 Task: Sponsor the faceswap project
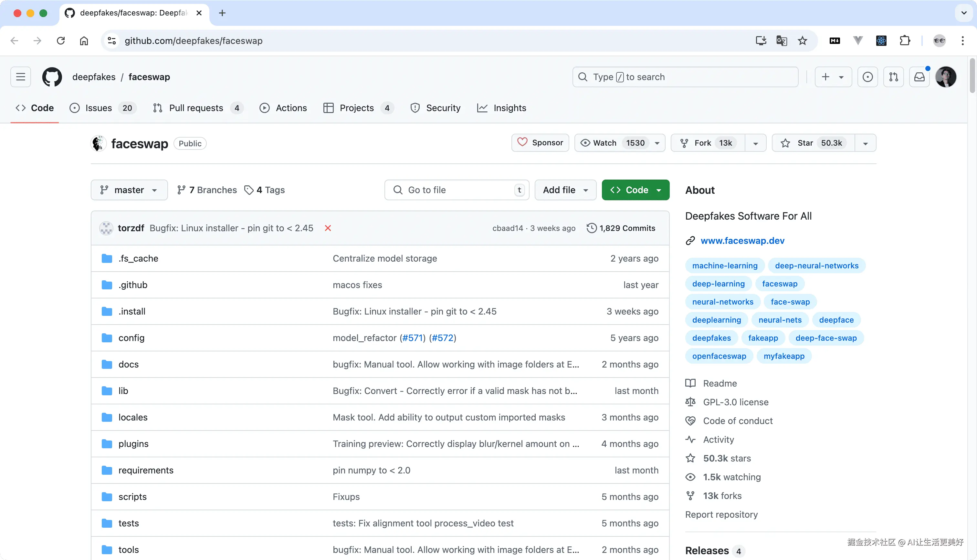click(540, 143)
